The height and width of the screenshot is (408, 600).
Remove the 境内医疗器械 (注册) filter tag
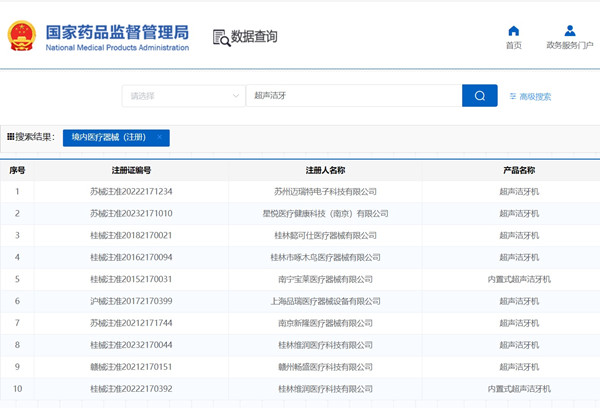(160, 137)
